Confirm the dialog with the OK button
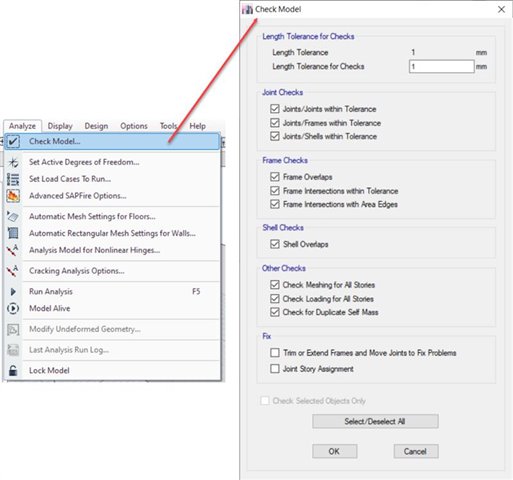This screenshot has height=480, width=513. click(335, 451)
